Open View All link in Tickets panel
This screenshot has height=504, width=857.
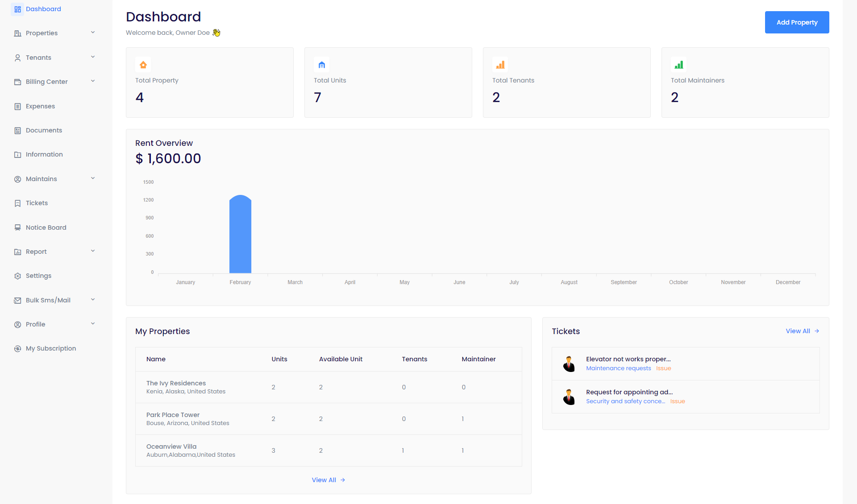tap(802, 331)
